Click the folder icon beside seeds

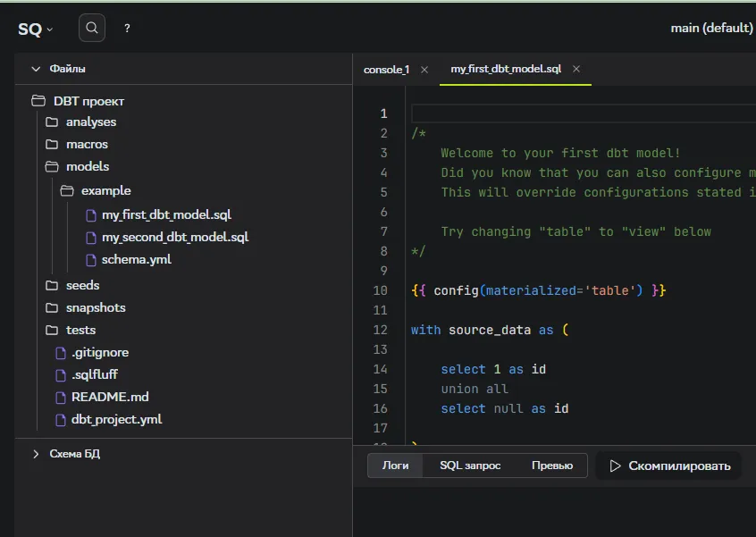pos(52,285)
